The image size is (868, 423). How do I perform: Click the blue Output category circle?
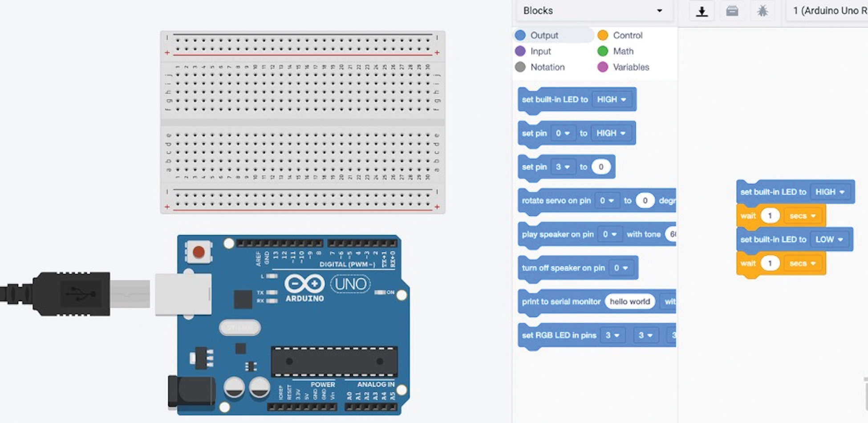(x=520, y=35)
